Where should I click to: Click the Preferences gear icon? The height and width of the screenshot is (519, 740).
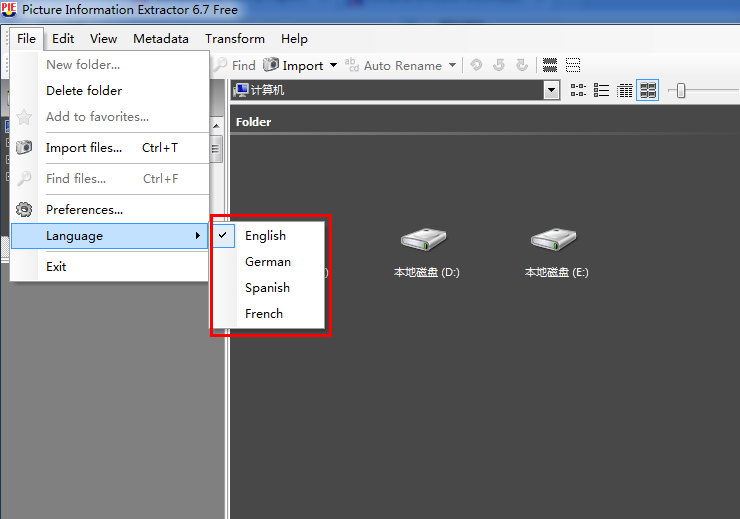click(x=24, y=209)
